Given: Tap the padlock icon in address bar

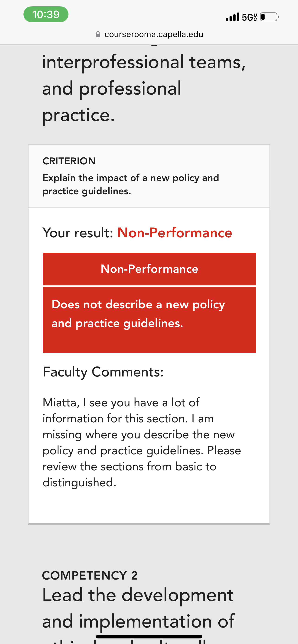Looking at the screenshot, I should [x=98, y=34].
